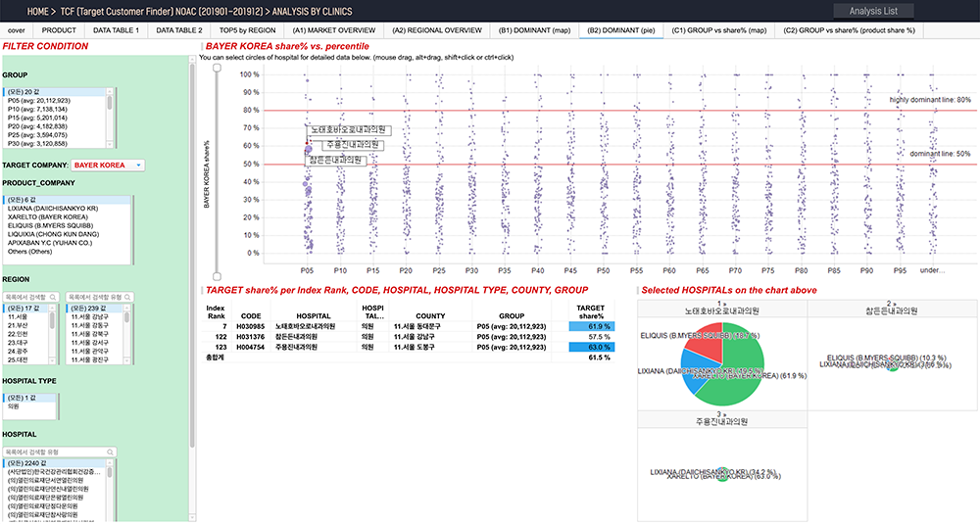
Task: Click the search icon in first REGION search box
Action: (x=53, y=298)
